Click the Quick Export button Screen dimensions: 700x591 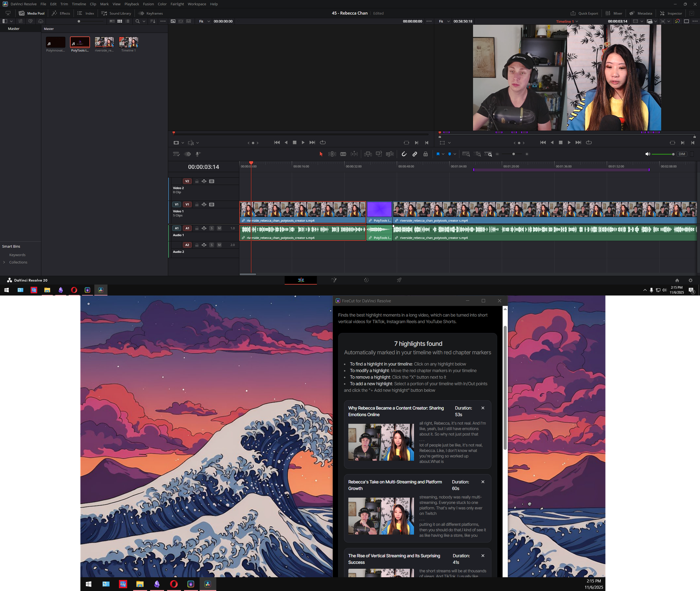tap(584, 13)
